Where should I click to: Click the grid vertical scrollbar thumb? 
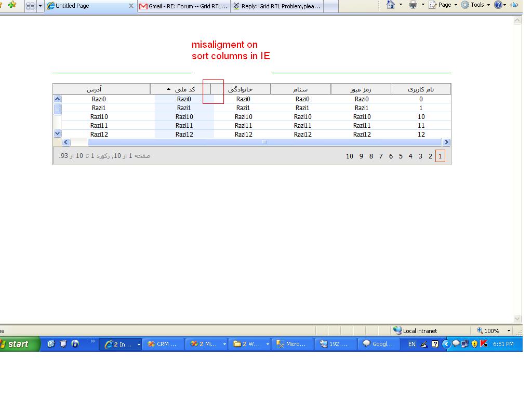(57, 110)
